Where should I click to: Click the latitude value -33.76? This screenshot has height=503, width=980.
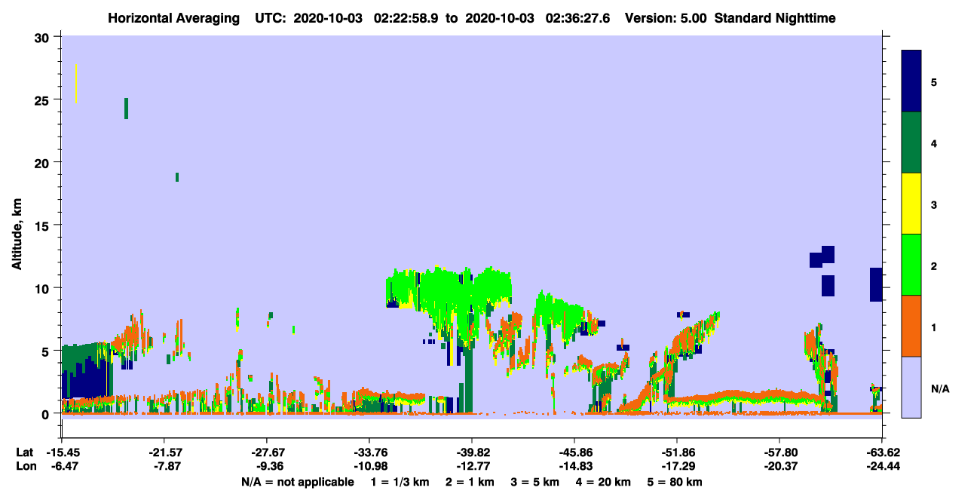coord(369,452)
